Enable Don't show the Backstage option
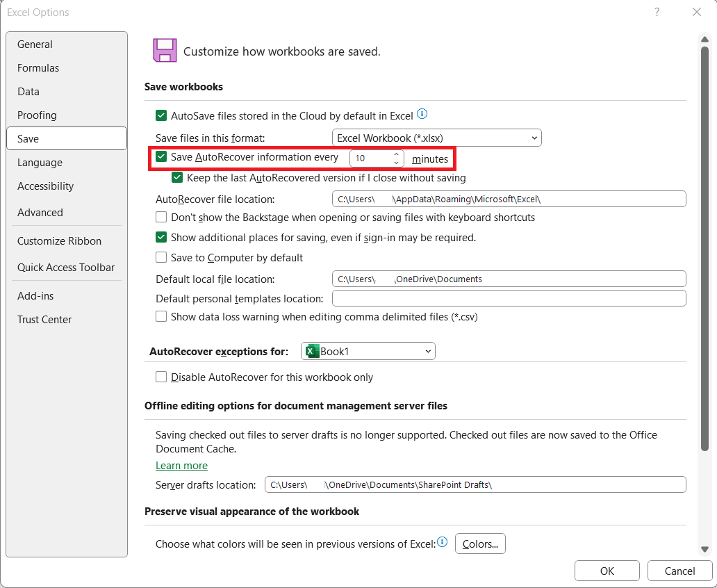This screenshot has width=717, height=588. pyautogui.click(x=161, y=217)
